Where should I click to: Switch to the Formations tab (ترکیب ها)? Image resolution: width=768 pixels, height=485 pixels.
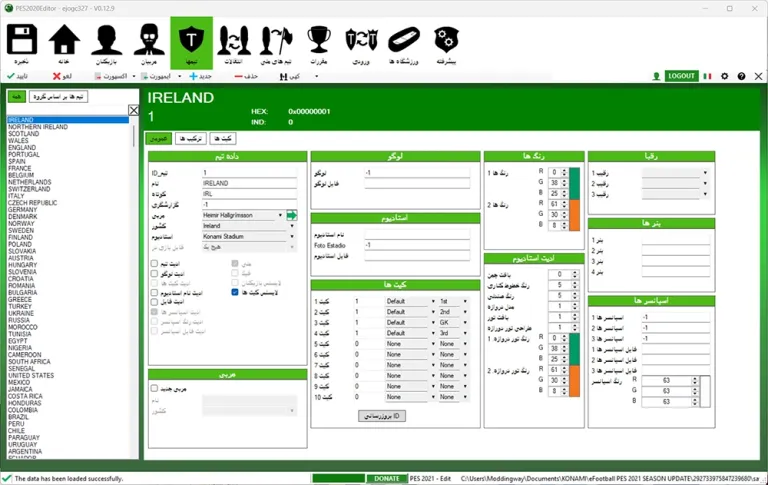pyautogui.click(x=191, y=139)
